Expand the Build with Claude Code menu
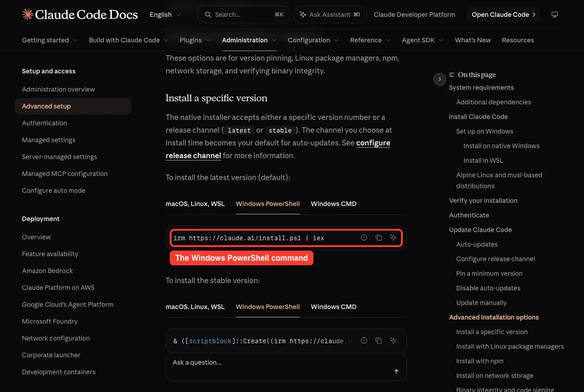This screenshot has width=584, height=392. (x=129, y=40)
